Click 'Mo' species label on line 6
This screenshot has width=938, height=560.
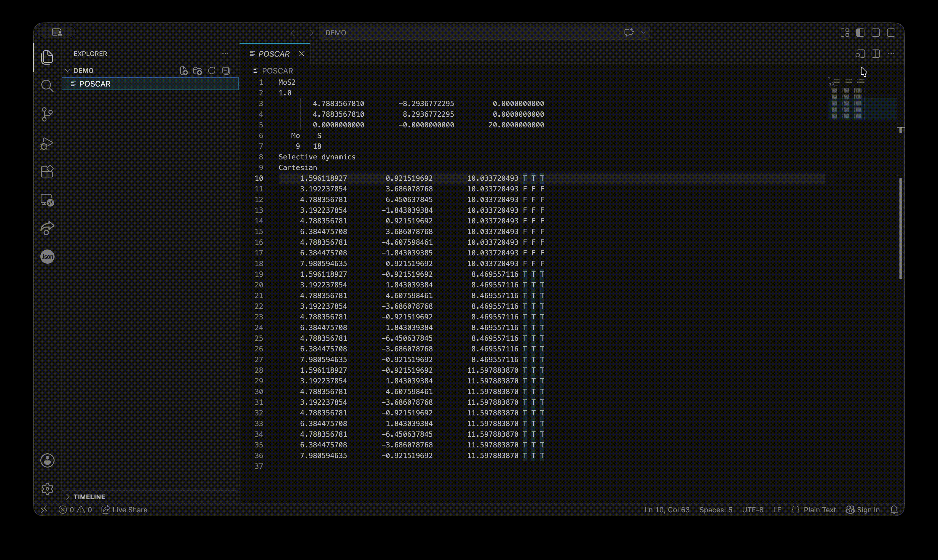(x=296, y=135)
